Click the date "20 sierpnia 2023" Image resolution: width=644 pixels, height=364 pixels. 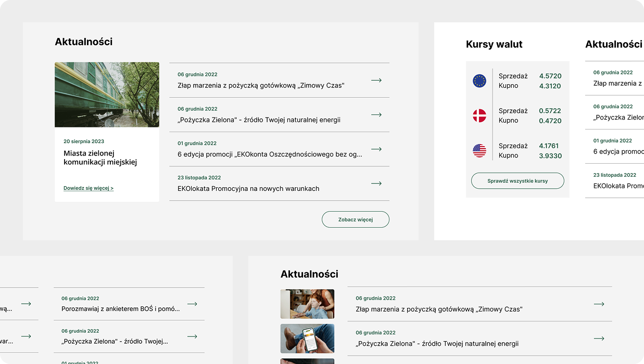[84, 141]
